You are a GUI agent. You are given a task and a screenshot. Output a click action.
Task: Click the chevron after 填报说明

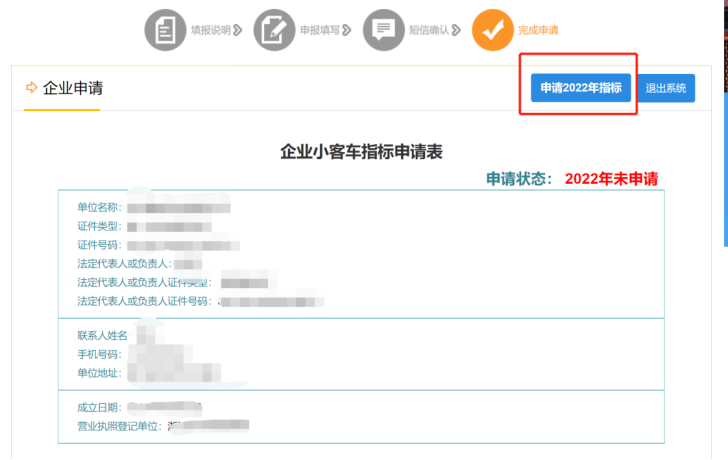tap(239, 30)
